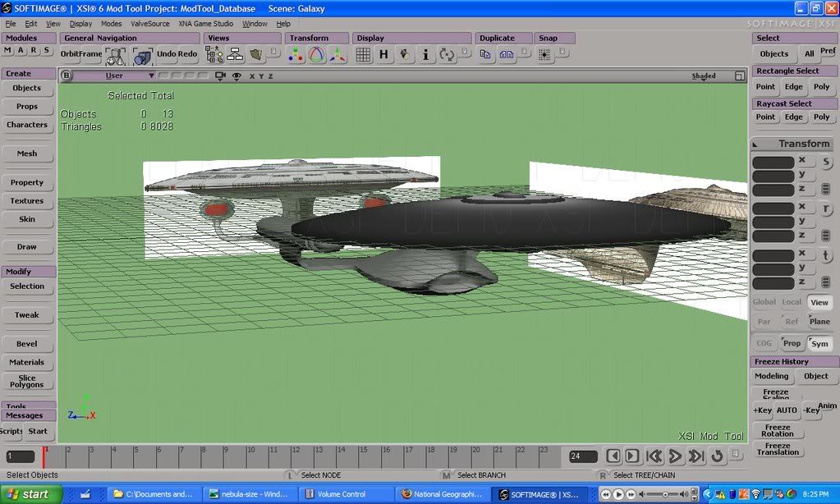Screen dimensions: 840x504
Task: Toggle the Global transform mode
Action: click(x=764, y=302)
